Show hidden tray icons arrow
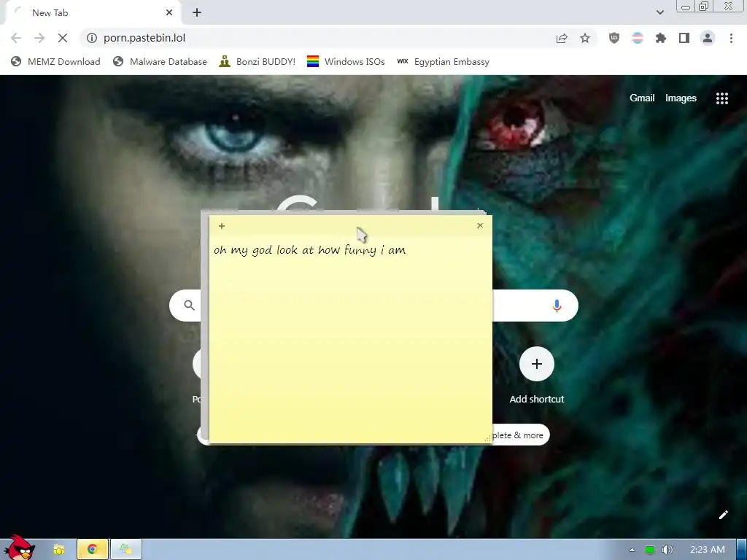Screen dimensions: 747x560 pyautogui.click(x=632, y=550)
